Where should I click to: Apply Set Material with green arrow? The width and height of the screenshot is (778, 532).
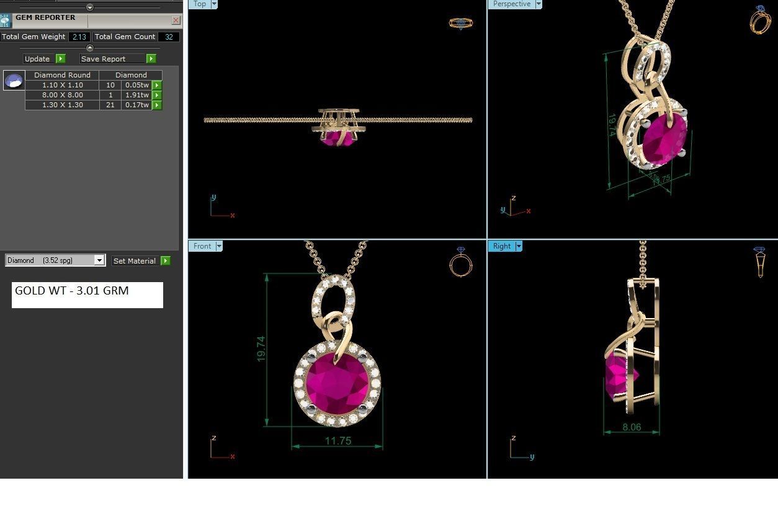[165, 260]
